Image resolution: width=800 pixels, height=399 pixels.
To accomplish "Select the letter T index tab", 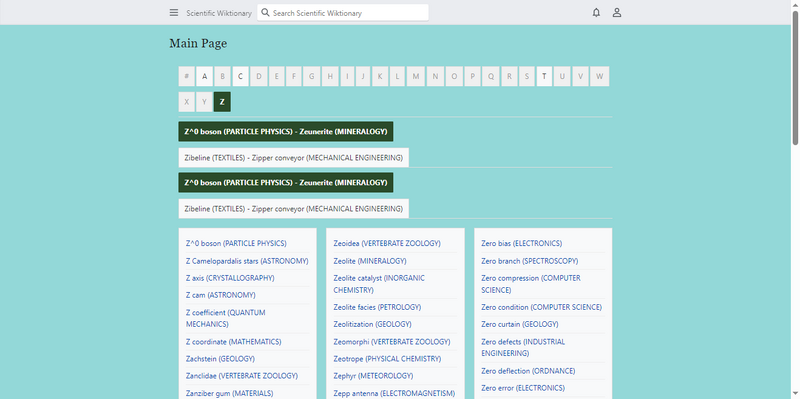I will (544, 77).
